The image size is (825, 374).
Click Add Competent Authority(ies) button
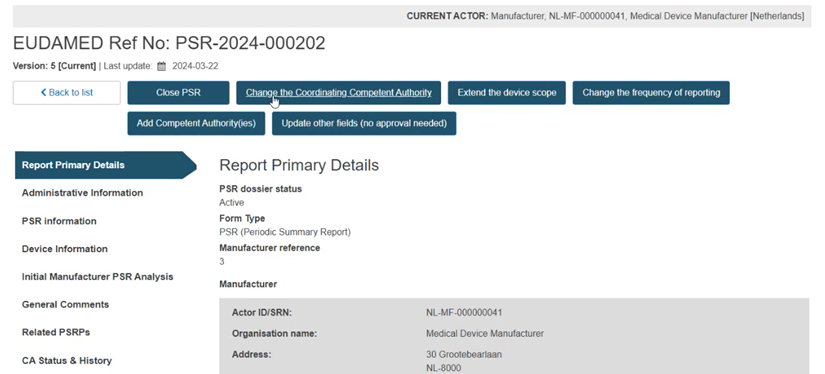coord(196,123)
